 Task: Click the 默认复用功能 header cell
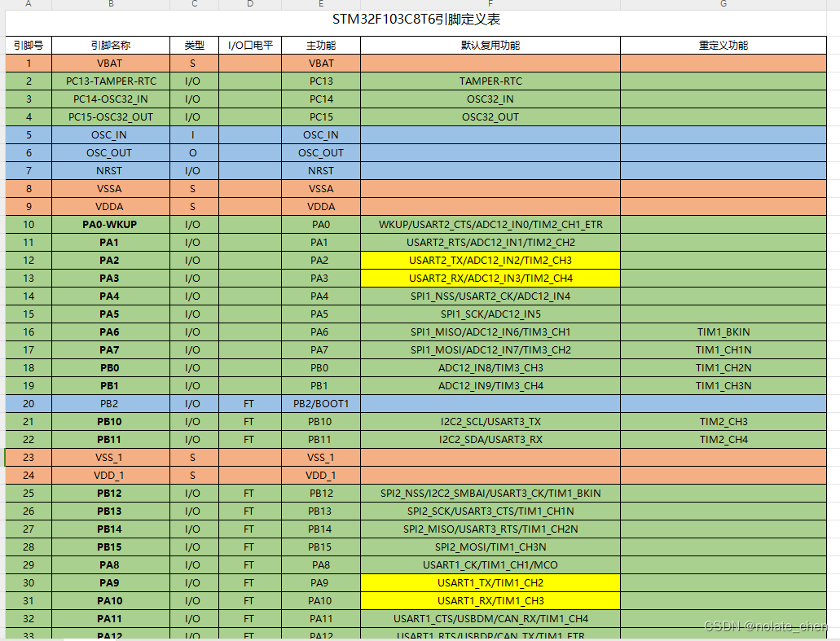[x=490, y=46]
